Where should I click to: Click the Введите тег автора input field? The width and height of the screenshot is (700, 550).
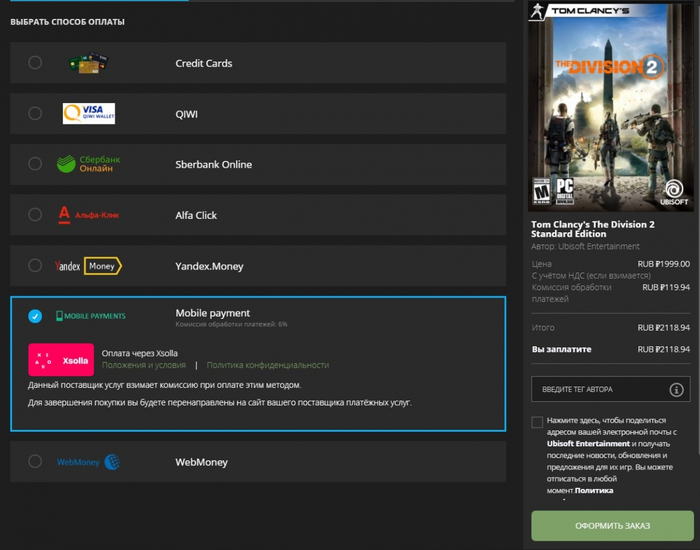click(x=610, y=389)
